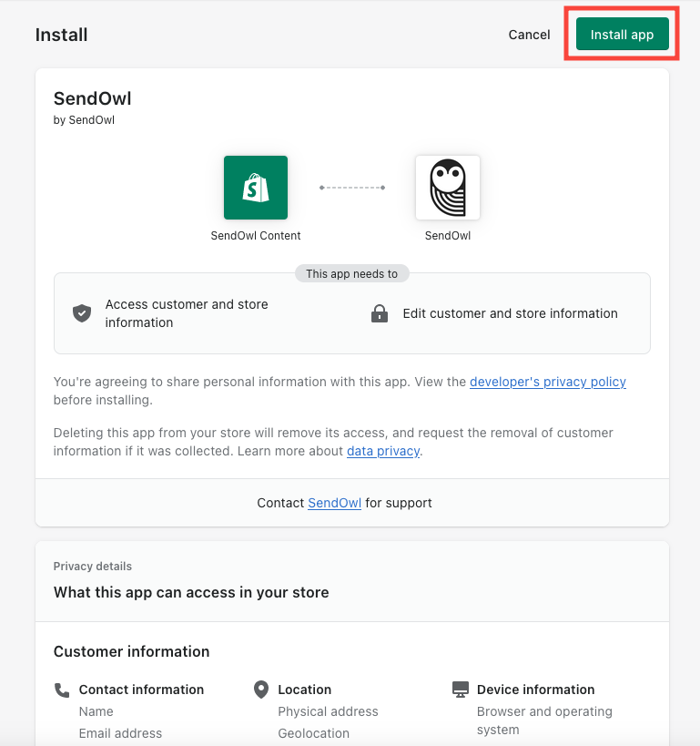
Task: Click the SendOwl app title heading
Action: [93, 99]
